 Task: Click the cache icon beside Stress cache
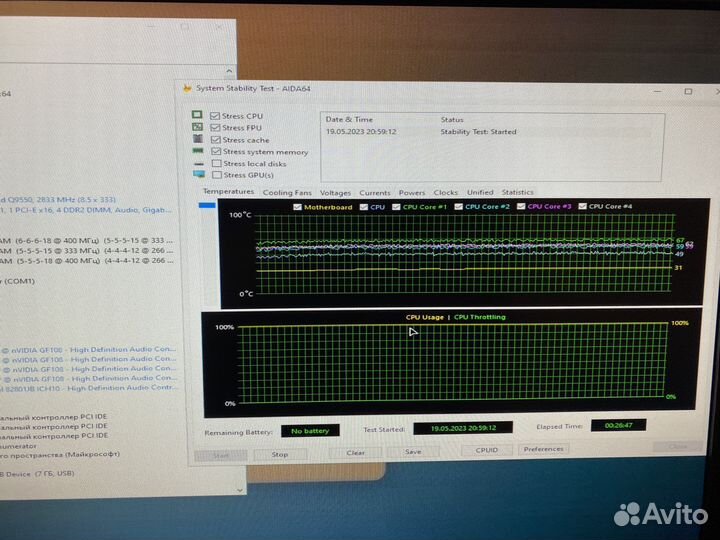point(198,138)
